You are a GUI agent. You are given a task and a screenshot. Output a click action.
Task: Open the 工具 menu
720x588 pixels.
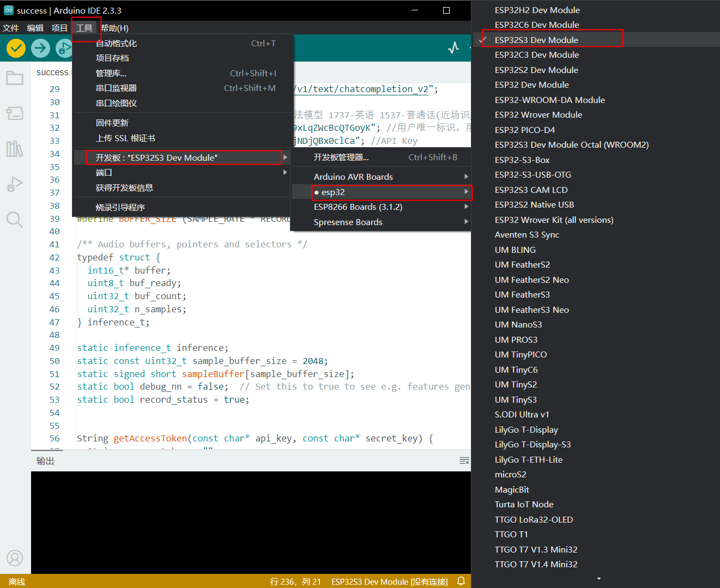pyautogui.click(x=84, y=28)
